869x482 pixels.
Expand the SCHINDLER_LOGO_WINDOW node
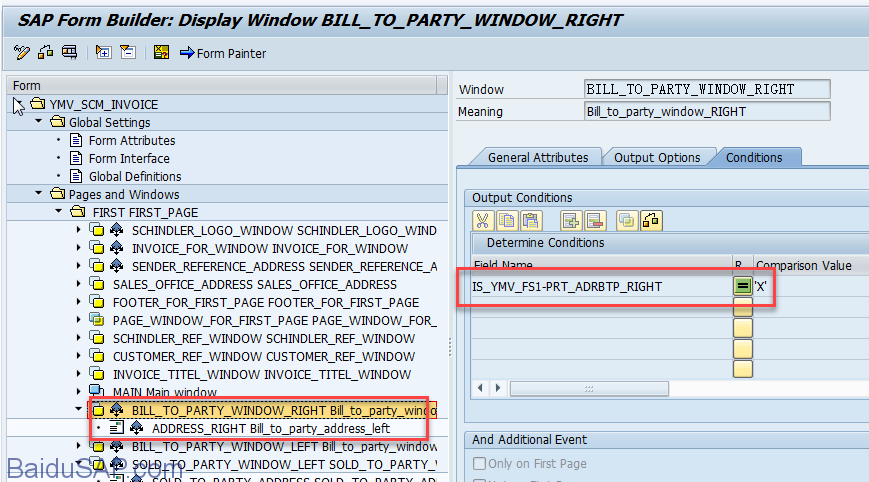pos(78,229)
